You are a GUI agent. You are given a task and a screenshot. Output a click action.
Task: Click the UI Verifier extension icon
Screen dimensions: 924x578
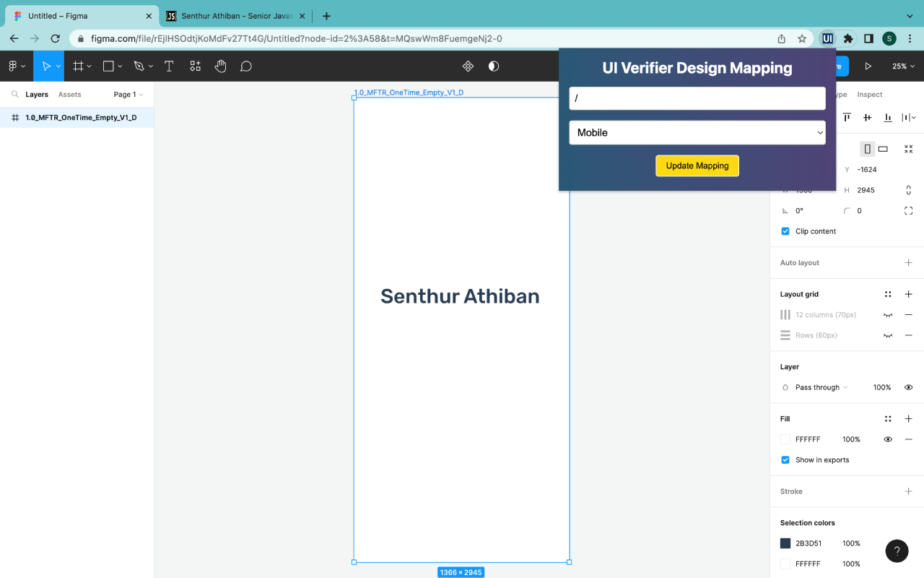pos(827,38)
